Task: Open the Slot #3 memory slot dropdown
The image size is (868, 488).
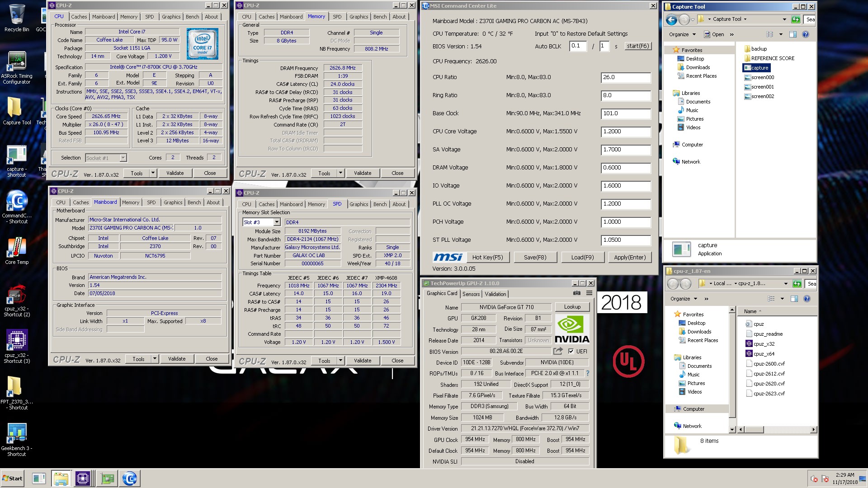Action: tap(277, 222)
